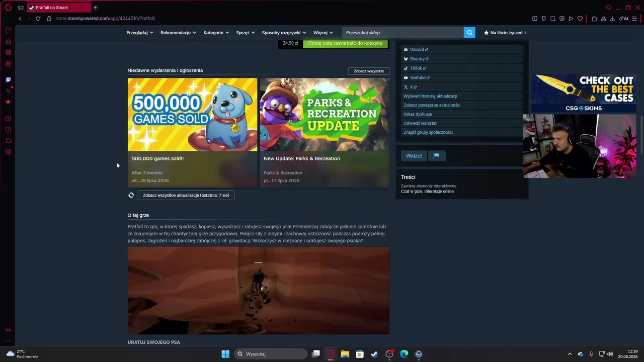The height and width of the screenshot is (362, 644).
Task: Open the Opera GX main menu logo
Action: click(x=8, y=8)
